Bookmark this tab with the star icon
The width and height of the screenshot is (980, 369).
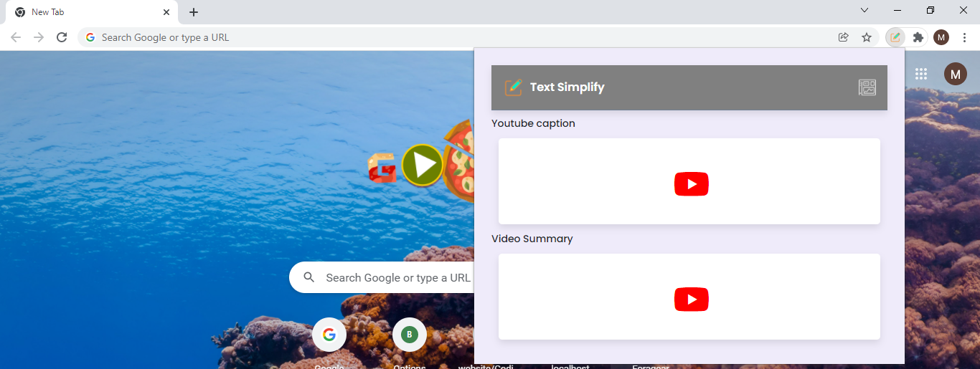coord(867,37)
